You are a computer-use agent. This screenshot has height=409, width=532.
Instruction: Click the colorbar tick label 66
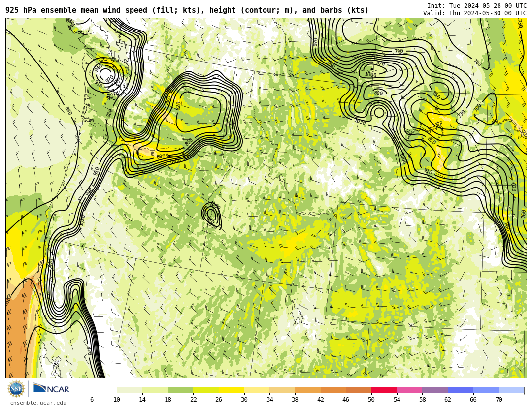click(x=473, y=400)
